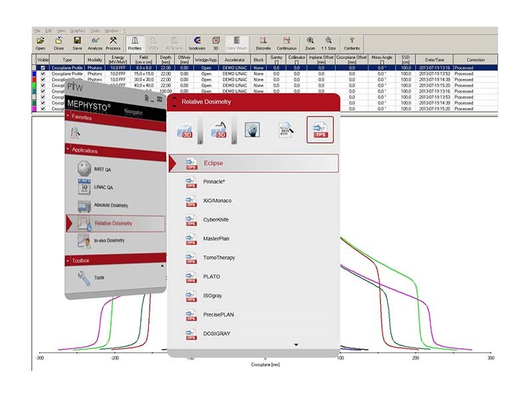Switch to 3D view in toolbar
Viewport: 532px width, 399px height.
click(x=215, y=43)
